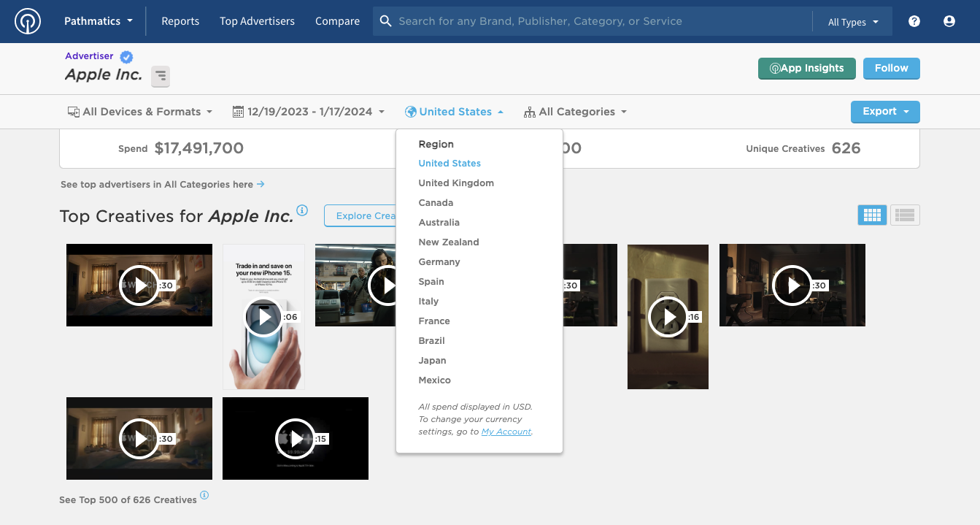Pick Italy from the region list
The height and width of the screenshot is (525, 980).
pyautogui.click(x=428, y=302)
